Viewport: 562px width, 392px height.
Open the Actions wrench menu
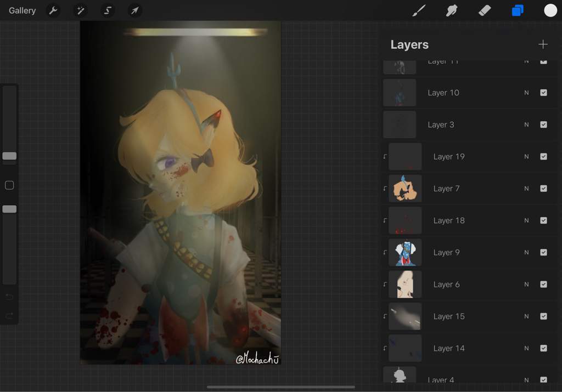pos(53,11)
